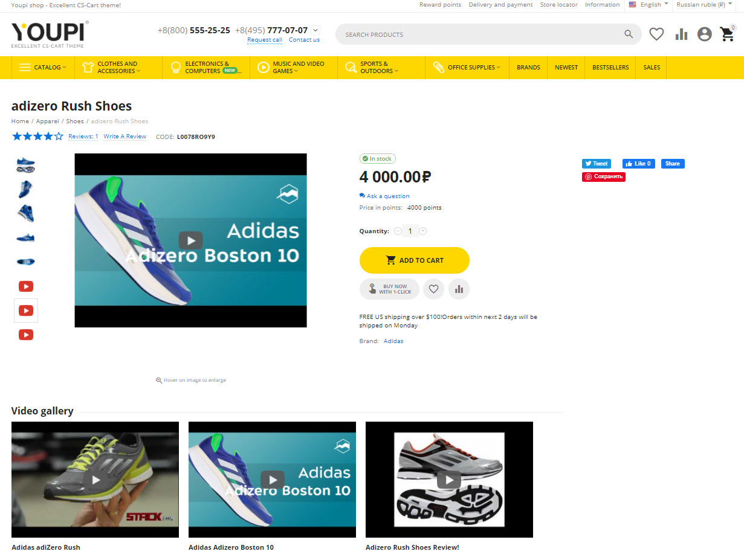This screenshot has height=560, width=744.
Task: Open the Write A Review link
Action: (125, 137)
